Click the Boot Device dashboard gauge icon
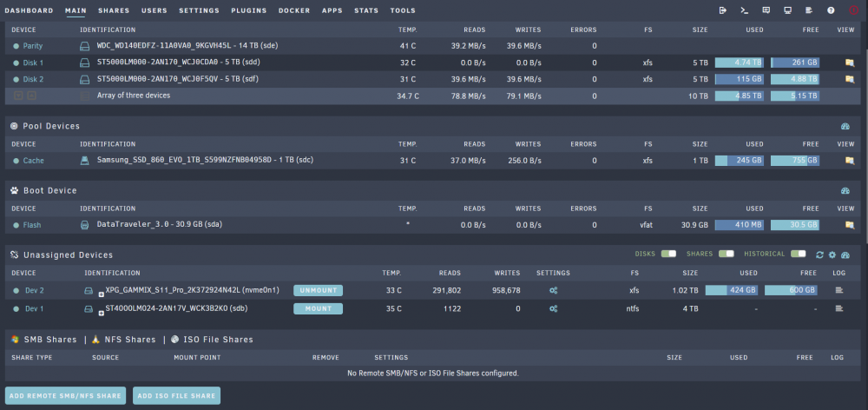 pyautogui.click(x=845, y=190)
